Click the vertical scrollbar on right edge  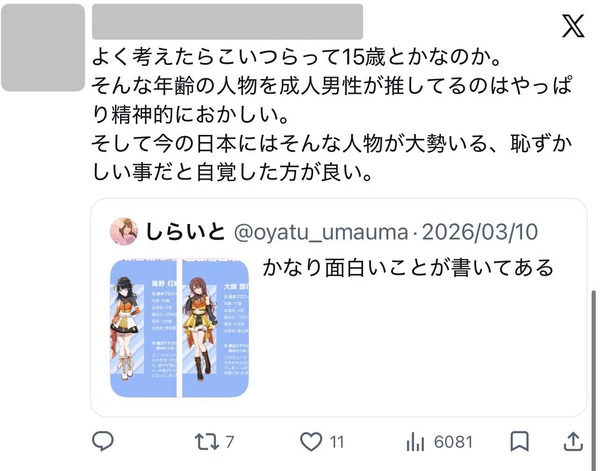pyautogui.click(x=594, y=379)
